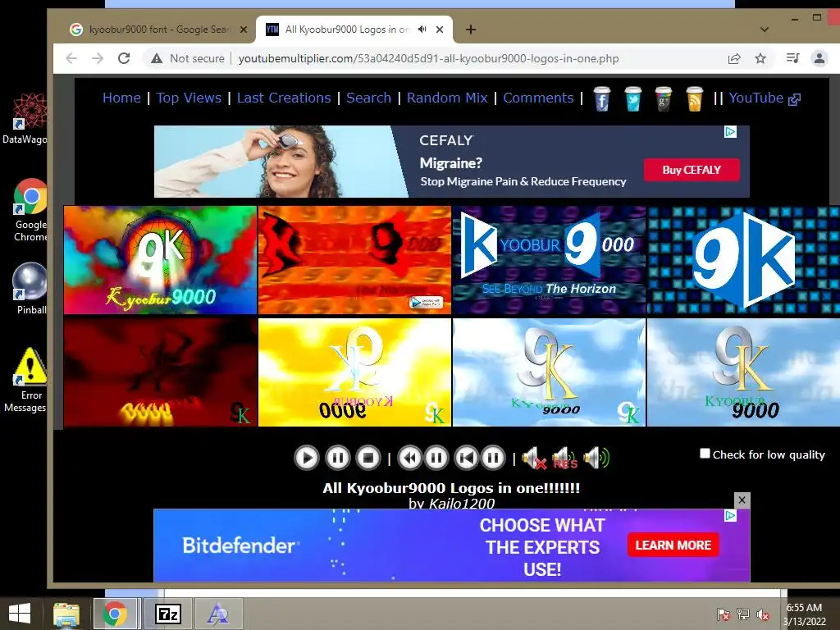Click the yellow mirrored 9K logo video
The height and width of the screenshot is (630, 840).
[x=354, y=372]
